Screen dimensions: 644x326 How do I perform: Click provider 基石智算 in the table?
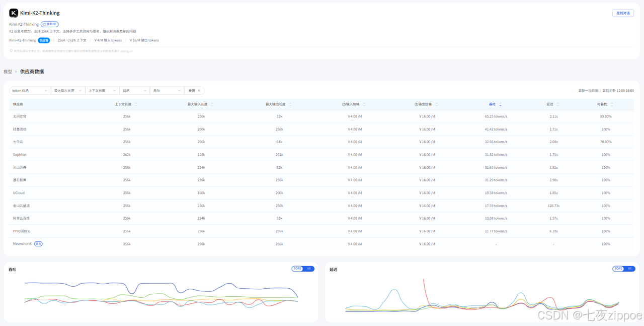(x=20, y=180)
